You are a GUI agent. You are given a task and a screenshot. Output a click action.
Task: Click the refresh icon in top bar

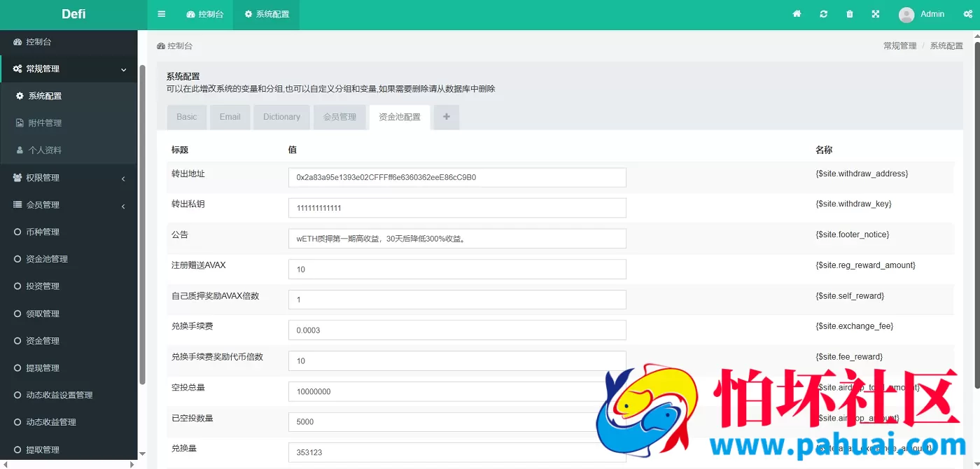[x=824, y=14]
